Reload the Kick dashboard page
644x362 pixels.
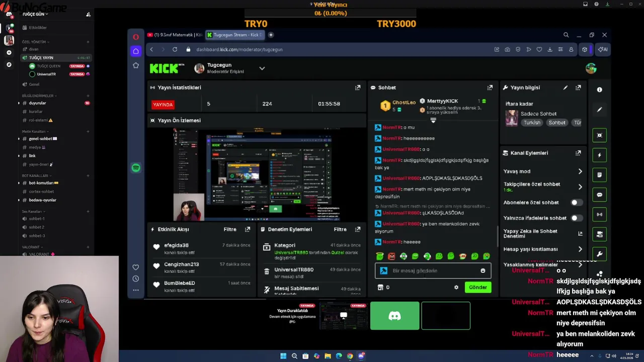pyautogui.click(x=175, y=49)
